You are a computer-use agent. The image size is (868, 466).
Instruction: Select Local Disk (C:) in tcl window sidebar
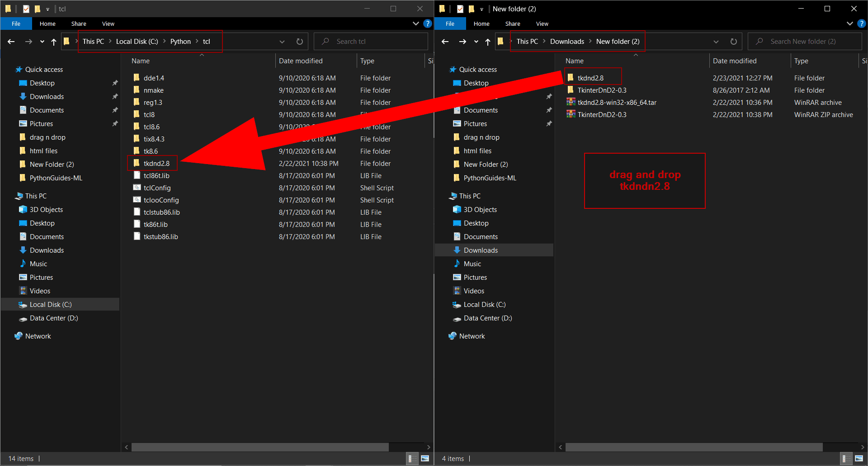coord(61,305)
